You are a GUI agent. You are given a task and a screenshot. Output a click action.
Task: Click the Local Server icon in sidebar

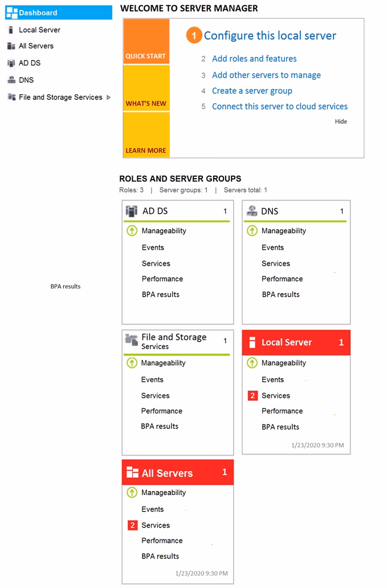[11, 30]
